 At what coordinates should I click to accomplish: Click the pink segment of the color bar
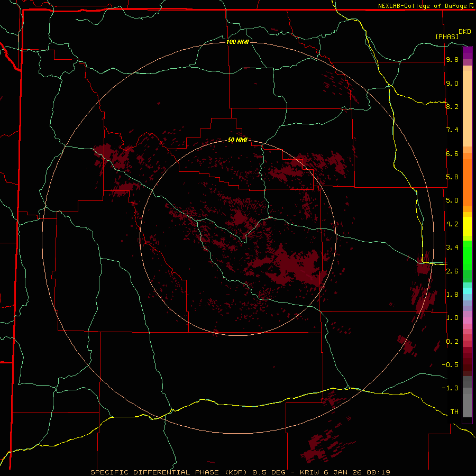tap(467, 321)
